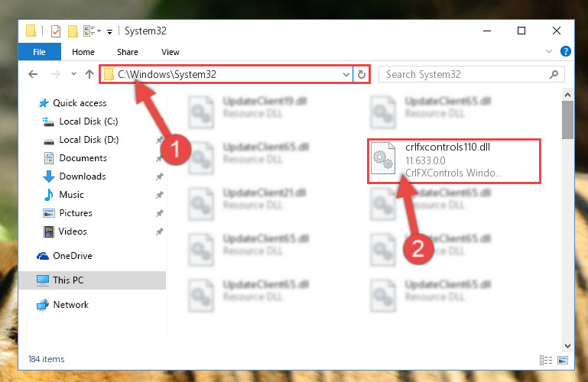Expand the address bar history dropdown

346,75
